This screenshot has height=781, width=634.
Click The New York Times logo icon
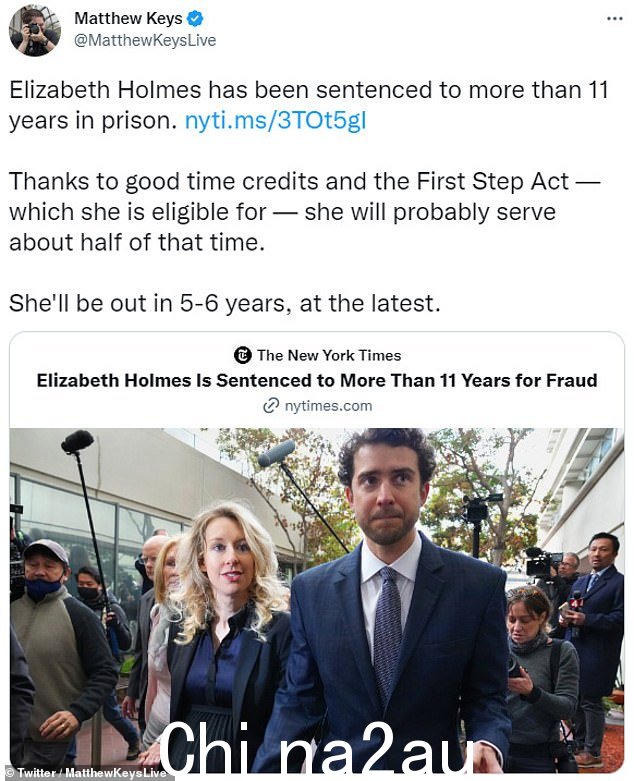point(243,355)
